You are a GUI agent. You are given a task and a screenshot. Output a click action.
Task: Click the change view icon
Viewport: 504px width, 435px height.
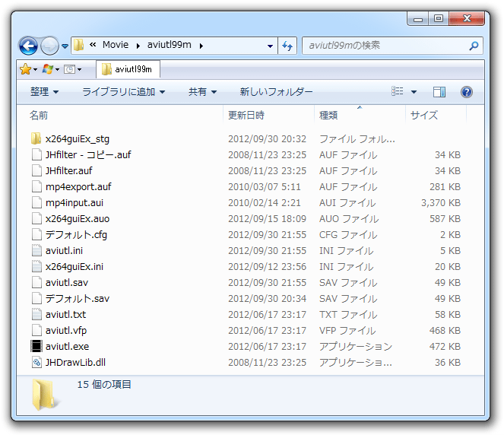398,91
